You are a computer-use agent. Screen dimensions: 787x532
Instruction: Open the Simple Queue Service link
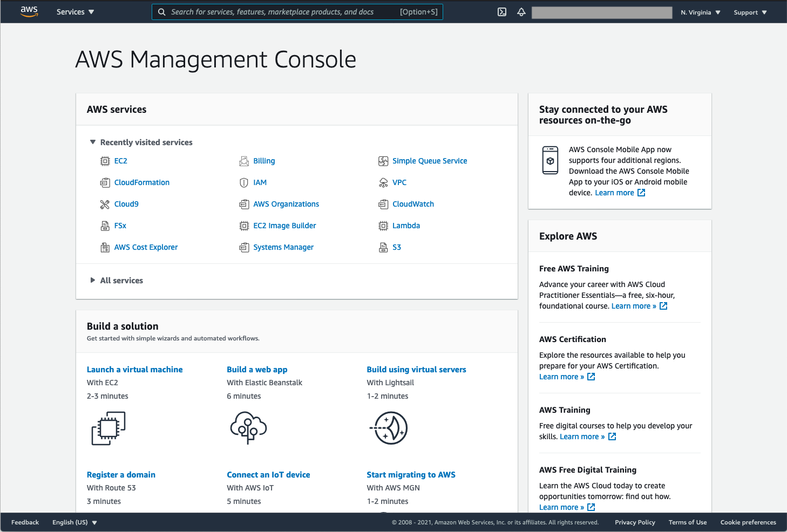430,161
